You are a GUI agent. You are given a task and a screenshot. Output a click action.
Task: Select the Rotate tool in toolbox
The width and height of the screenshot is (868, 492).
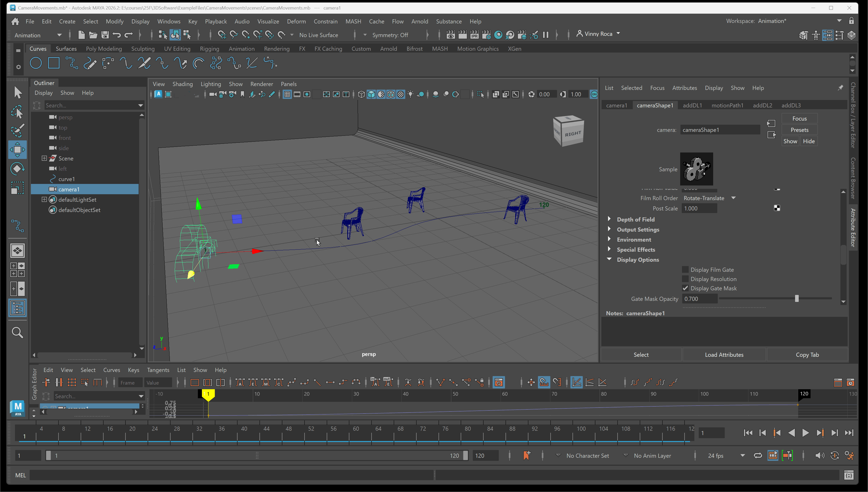coord(17,168)
